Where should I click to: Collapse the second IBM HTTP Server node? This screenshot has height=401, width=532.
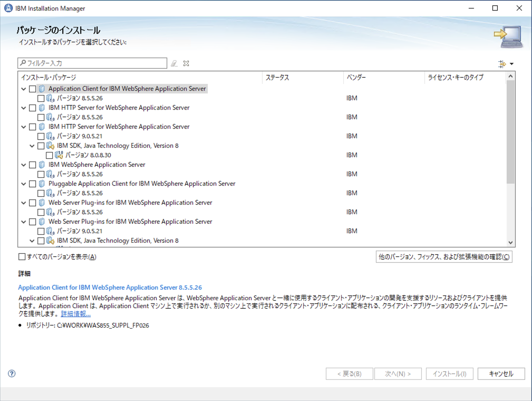(23, 127)
